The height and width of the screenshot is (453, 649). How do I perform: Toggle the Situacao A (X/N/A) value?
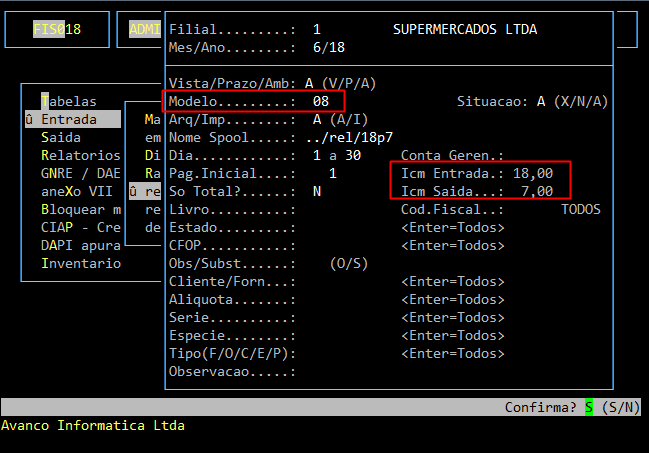541,101
